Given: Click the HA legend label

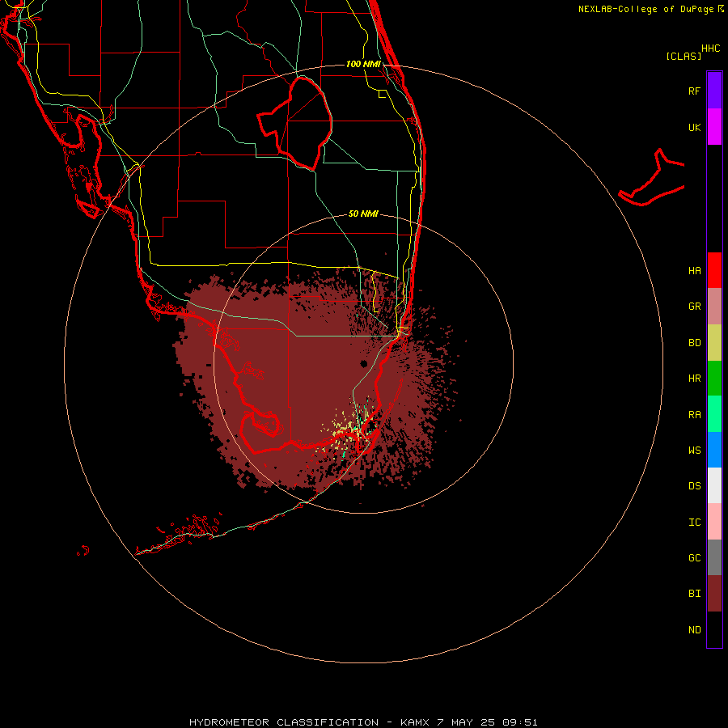Looking at the screenshot, I should point(694,270).
